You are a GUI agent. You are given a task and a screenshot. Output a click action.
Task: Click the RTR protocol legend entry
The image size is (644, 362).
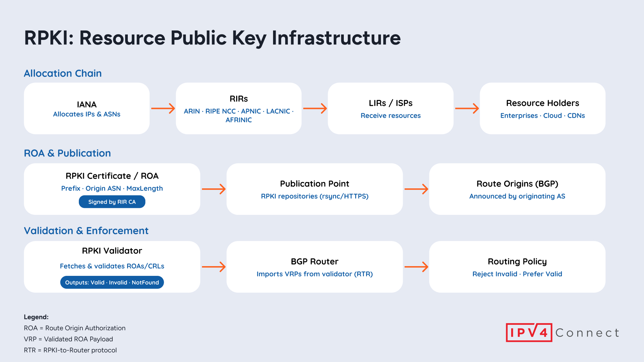[x=70, y=350]
